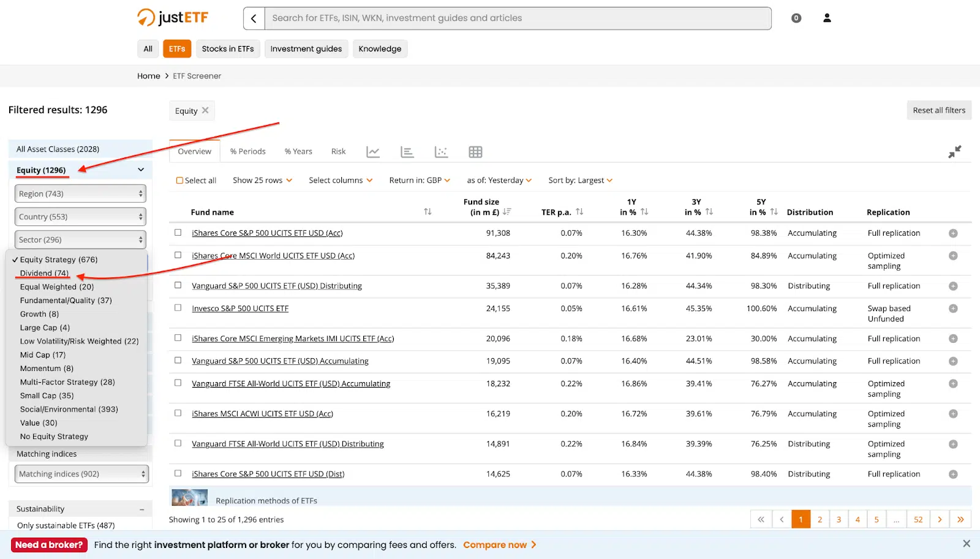This screenshot has height=559, width=980.
Task: Check Vanguard S&P 500 Distributing row checkbox
Action: point(178,285)
